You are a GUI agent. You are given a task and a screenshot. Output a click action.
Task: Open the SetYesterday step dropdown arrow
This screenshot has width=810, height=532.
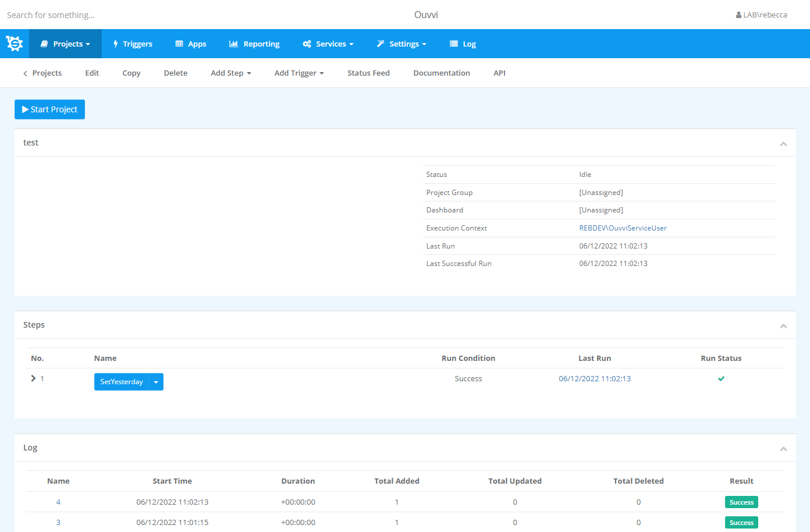[x=156, y=382]
